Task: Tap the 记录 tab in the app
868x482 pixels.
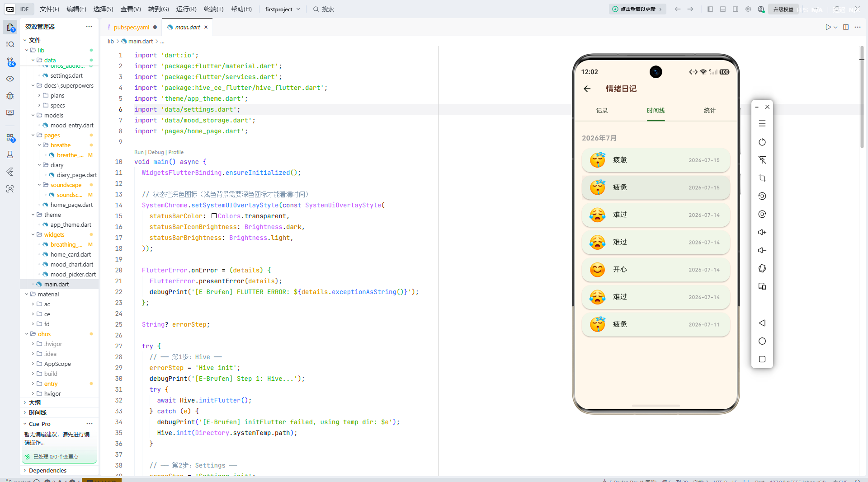Action: click(x=602, y=110)
